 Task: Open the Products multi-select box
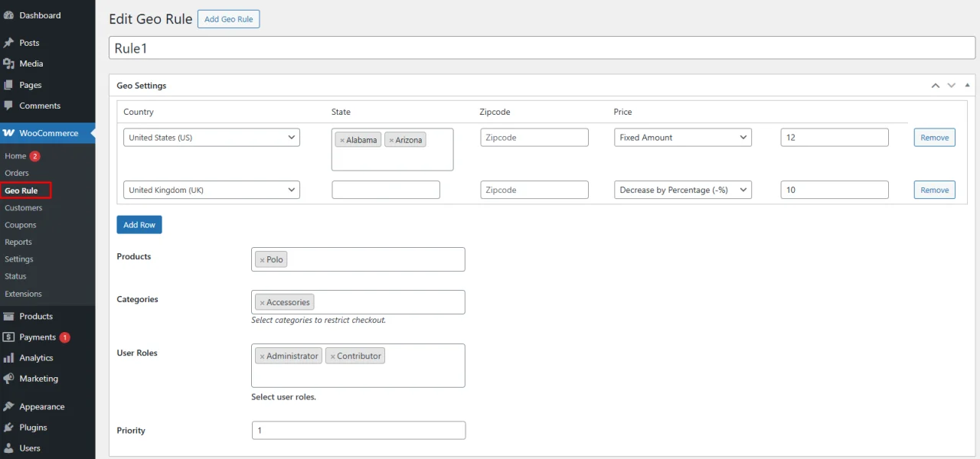358,259
